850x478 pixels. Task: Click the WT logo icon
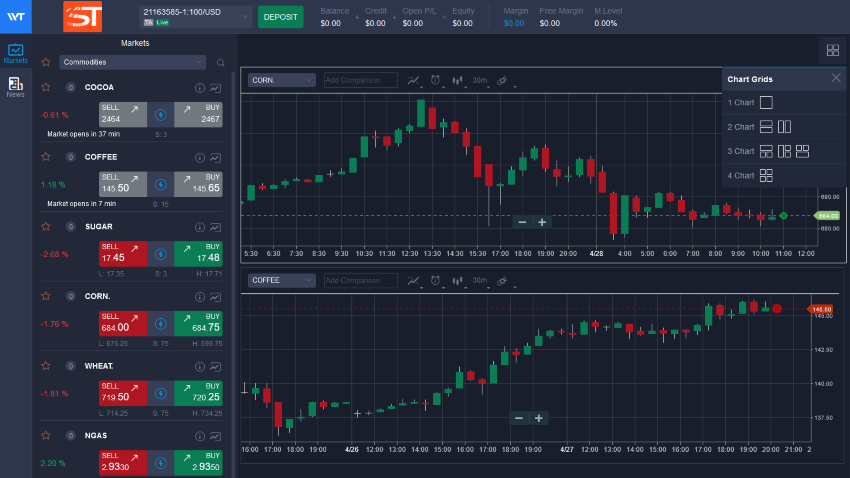point(15,16)
